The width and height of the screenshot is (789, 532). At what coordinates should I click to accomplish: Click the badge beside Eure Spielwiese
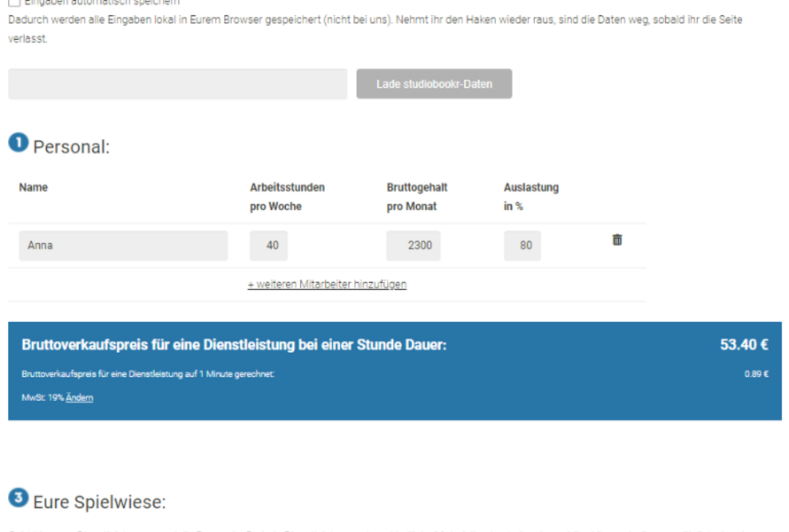[x=16, y=497]
